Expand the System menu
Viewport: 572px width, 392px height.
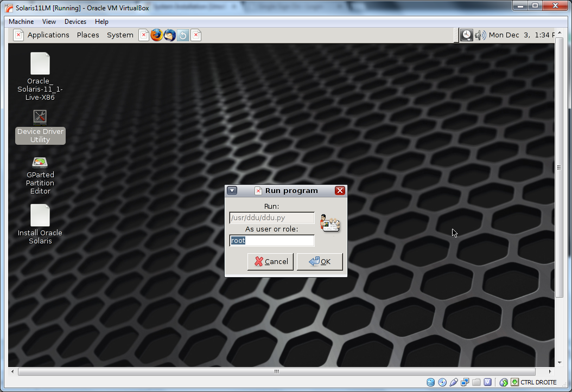click(x=120, y=35)
